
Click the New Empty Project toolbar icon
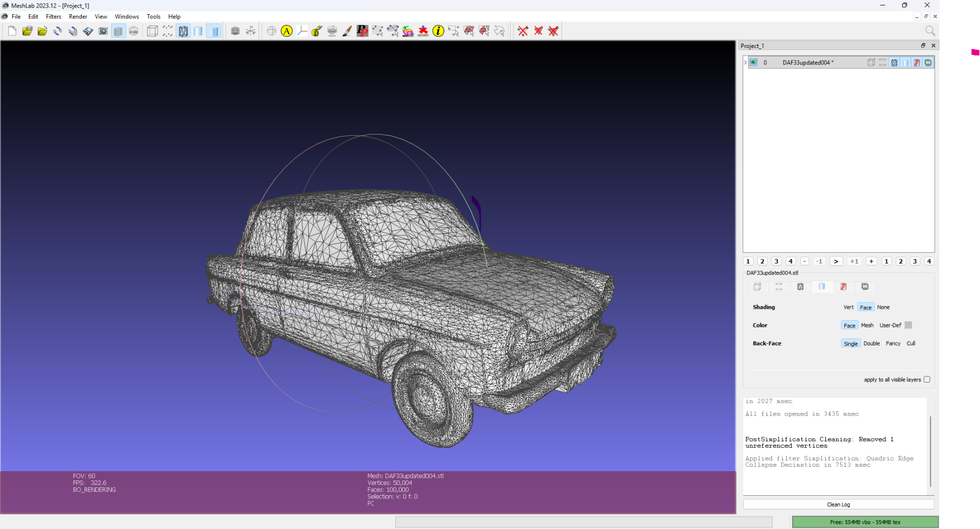click(x=12, y=31)
